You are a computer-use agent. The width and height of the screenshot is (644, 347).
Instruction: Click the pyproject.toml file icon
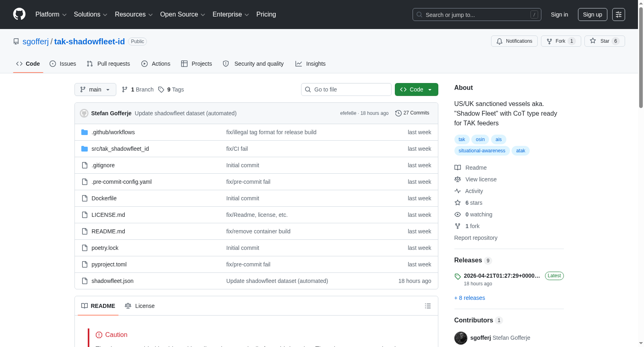tap(85, 264)
